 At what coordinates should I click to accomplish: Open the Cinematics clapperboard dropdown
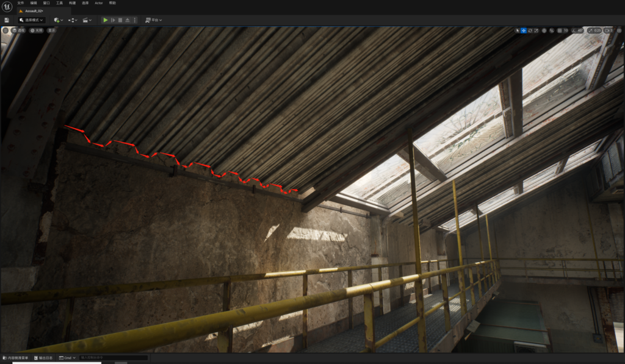(x=87, y=20)
